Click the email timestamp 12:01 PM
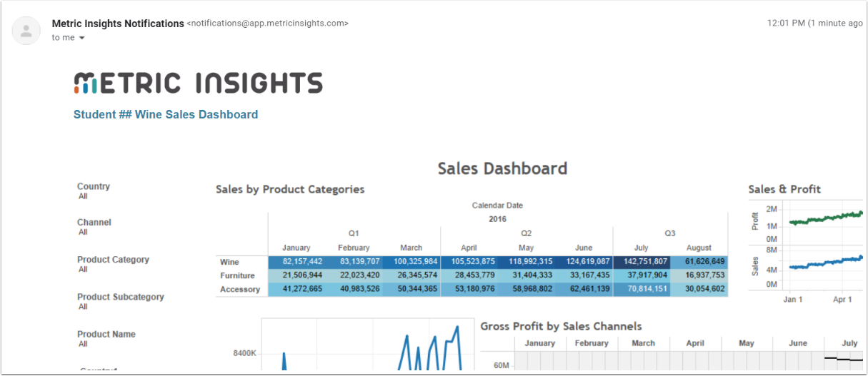The width and height of the screenshot is (868, 376). pos(786,23)
